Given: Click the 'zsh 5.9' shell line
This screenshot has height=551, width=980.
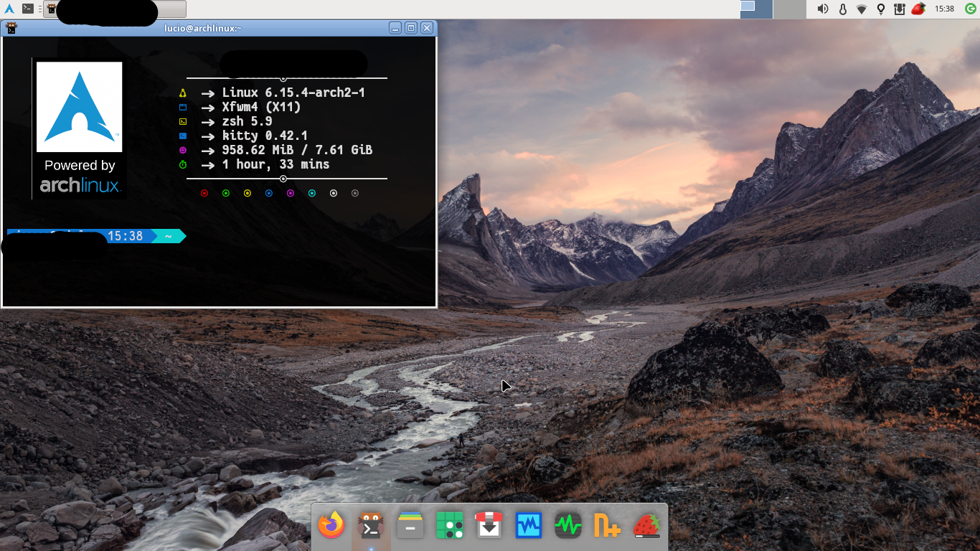Looking at the screenshot, I should point(247,121).
